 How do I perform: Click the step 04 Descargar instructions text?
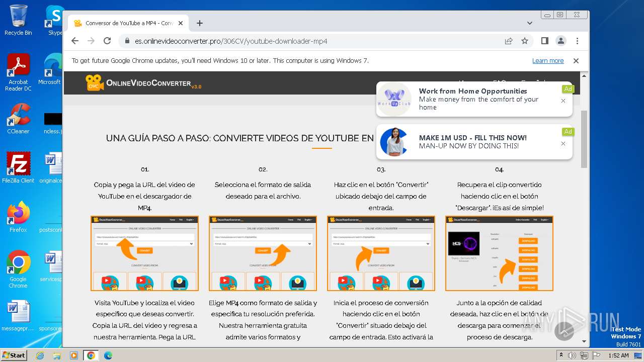point(499,196)
